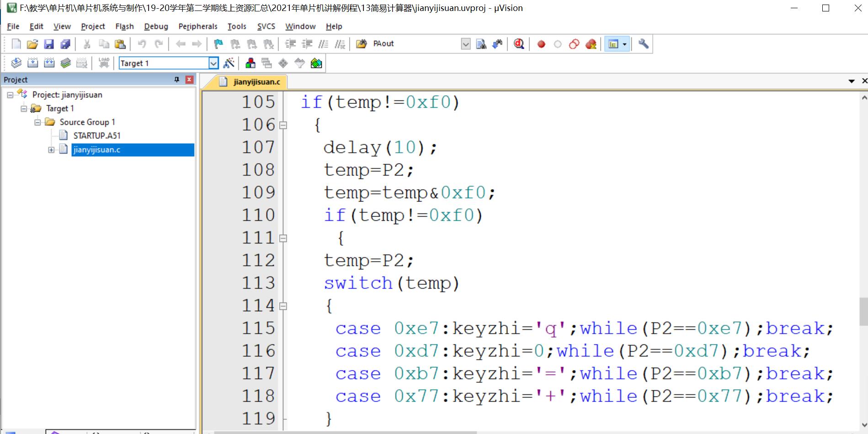Switch to jianyijisuan.c editor tab
Image resolution: width=868 pixels, height=434 pixels.
pyautogui.click(x=250, y=82)
